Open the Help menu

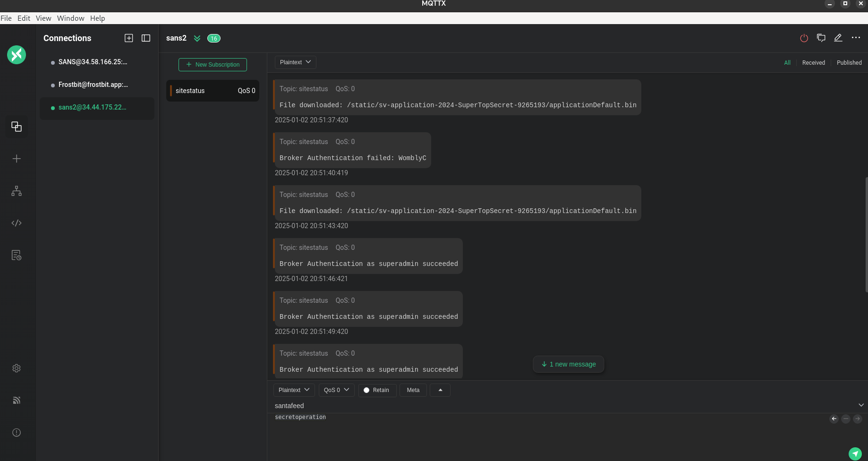97,18
